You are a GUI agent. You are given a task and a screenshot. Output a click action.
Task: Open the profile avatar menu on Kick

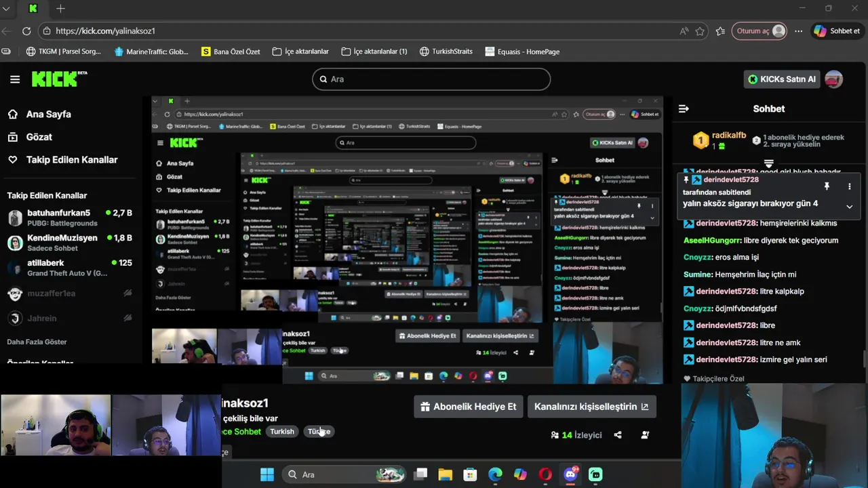pos(833,79)
